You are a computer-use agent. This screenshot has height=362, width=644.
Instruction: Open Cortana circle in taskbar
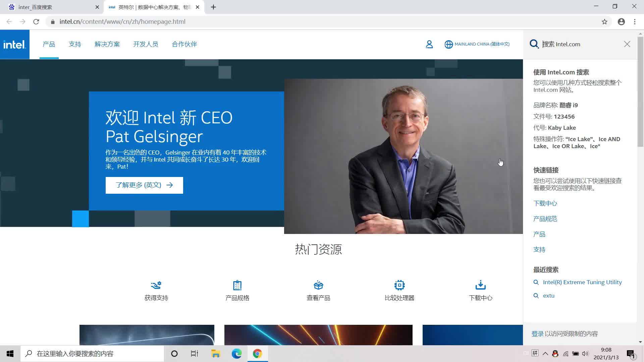pyautogui.click(x=174, y=354)
